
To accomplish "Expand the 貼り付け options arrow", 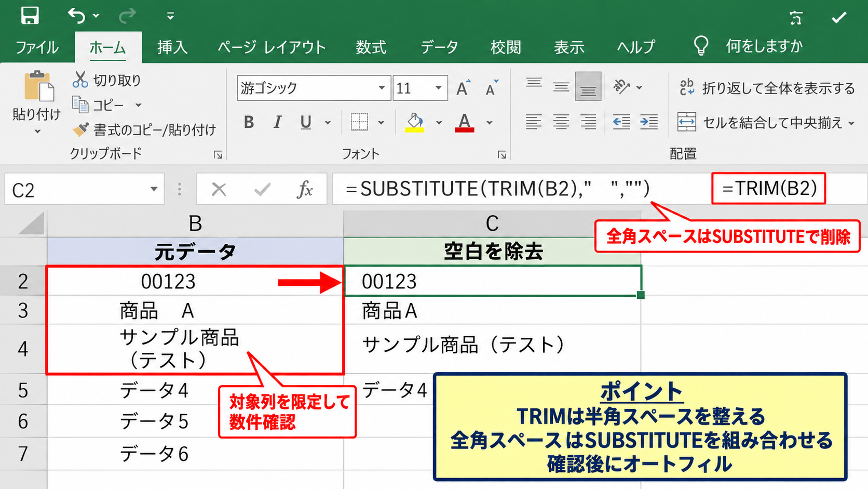I will [x=37, y=132].
